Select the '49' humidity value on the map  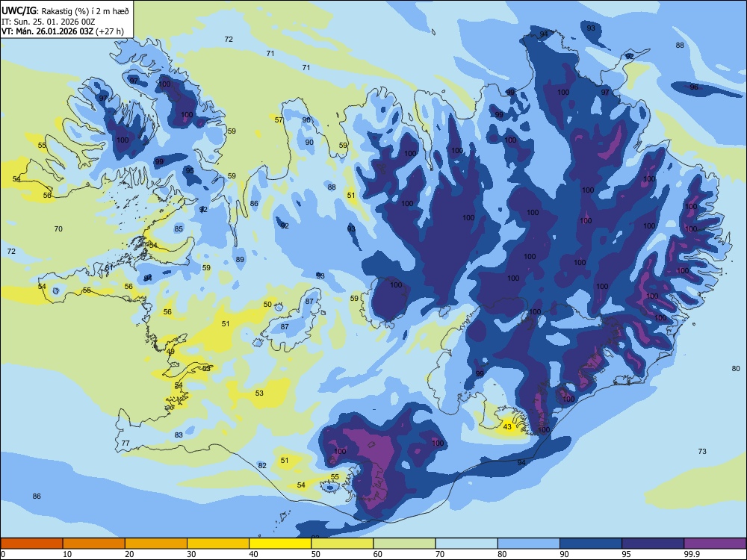pyautogui.click(x=170, y=352)
